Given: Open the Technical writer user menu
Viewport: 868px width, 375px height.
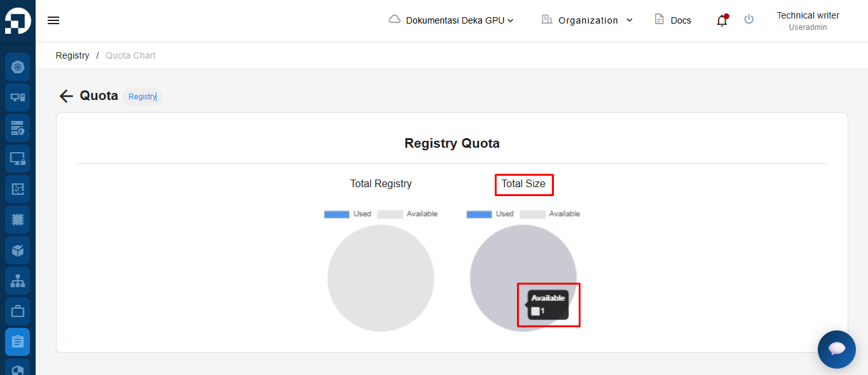Looking at the screenshot, I should point(808,20).
